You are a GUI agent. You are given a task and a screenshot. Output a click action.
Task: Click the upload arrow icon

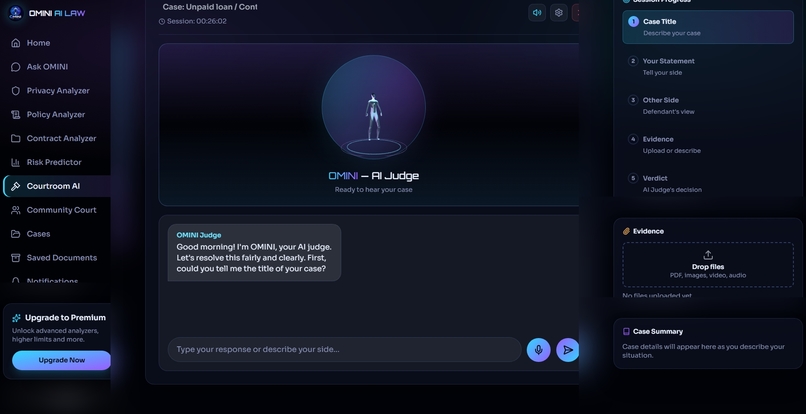coord(708,255)
